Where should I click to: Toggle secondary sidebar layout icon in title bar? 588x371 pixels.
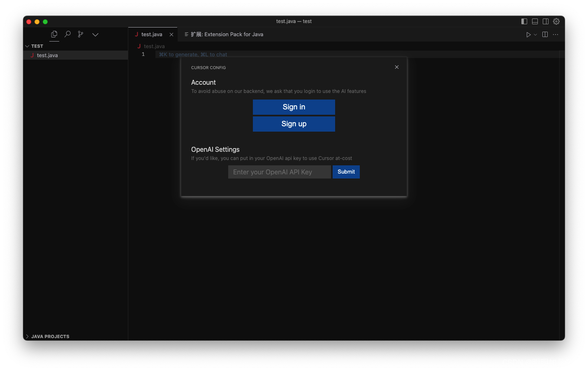546,21
